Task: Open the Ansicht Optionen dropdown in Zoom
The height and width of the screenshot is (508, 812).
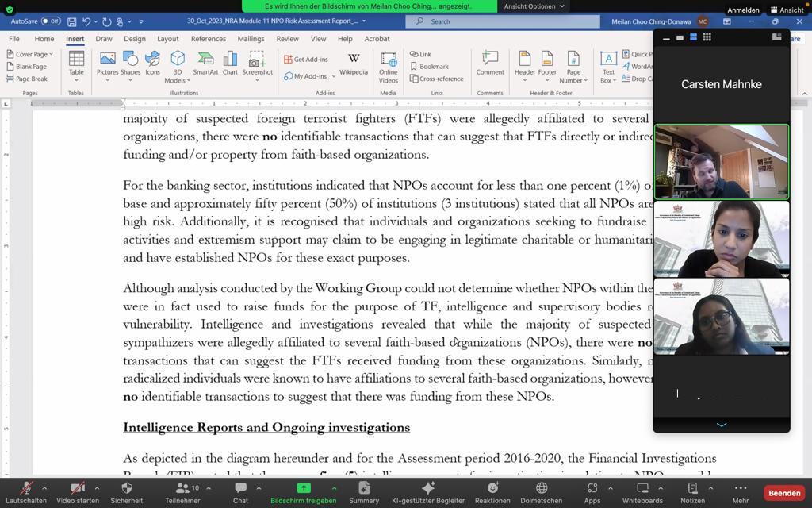Action: (x=534, y=6)
